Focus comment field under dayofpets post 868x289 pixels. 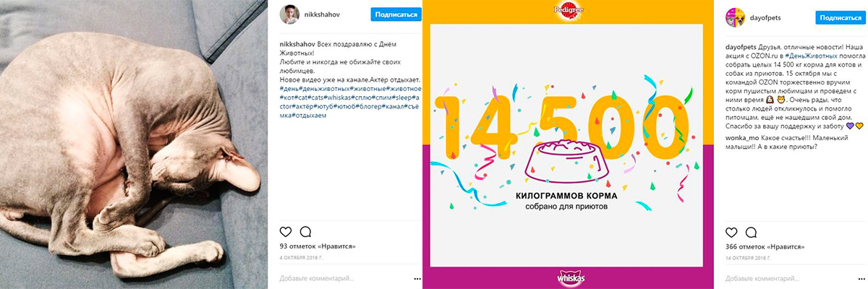click(787, 278)
